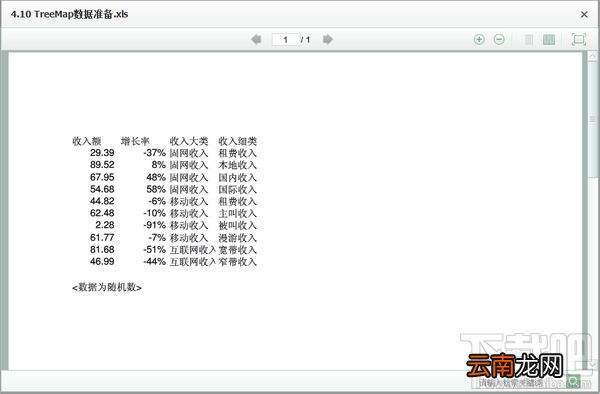600x394 pixels.
Task: Click the growth rate -7%
Action: (x=157, y=238)
